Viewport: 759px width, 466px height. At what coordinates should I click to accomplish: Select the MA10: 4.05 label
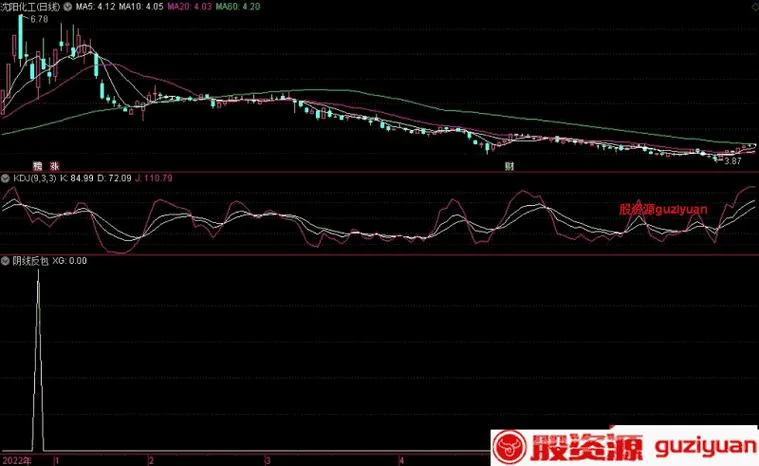click(x=141, y=7)
